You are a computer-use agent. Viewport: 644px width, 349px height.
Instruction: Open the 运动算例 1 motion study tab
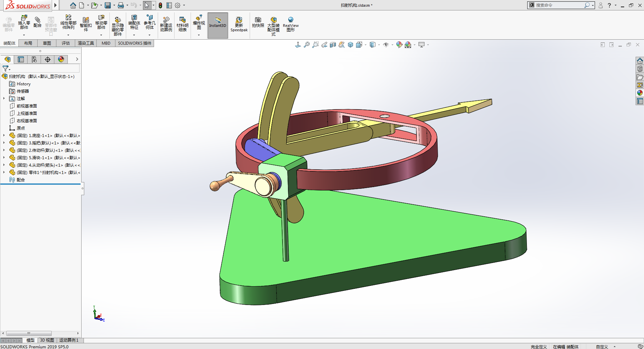(x=69, y=340)
